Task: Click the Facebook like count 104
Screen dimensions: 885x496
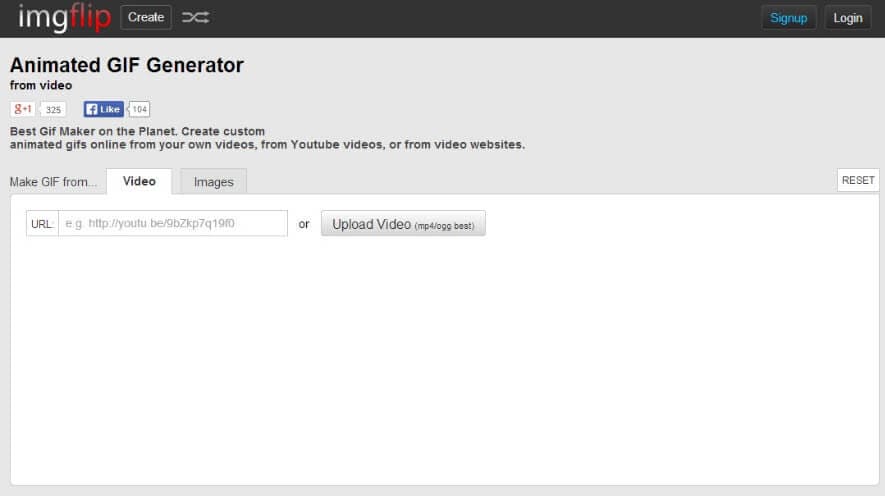Action: coord(140,109)
